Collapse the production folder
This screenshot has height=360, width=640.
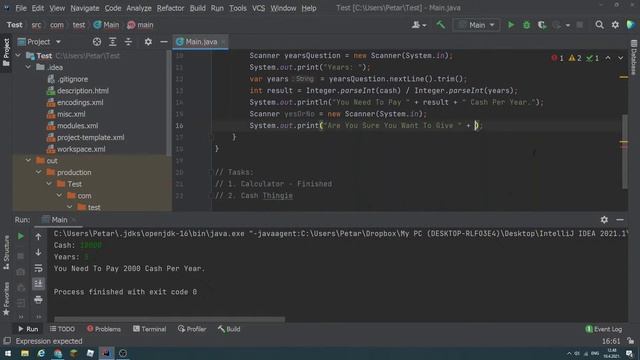click(39, 172)
